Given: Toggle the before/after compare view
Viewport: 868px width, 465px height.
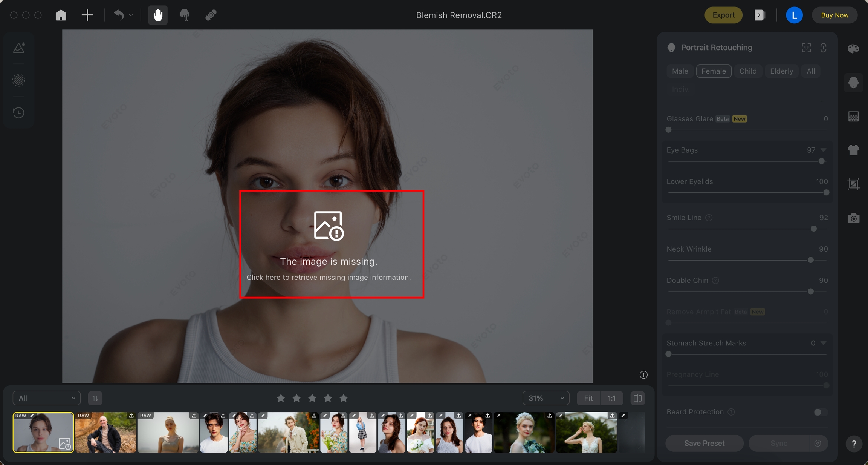Looking at the screenshot, I should (x=637, y=398).
